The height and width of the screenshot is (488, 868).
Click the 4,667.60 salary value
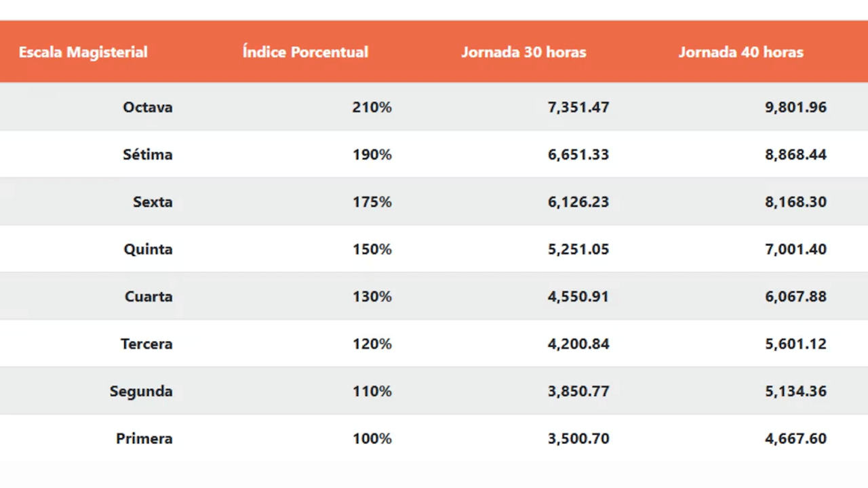tap(795, 439)
